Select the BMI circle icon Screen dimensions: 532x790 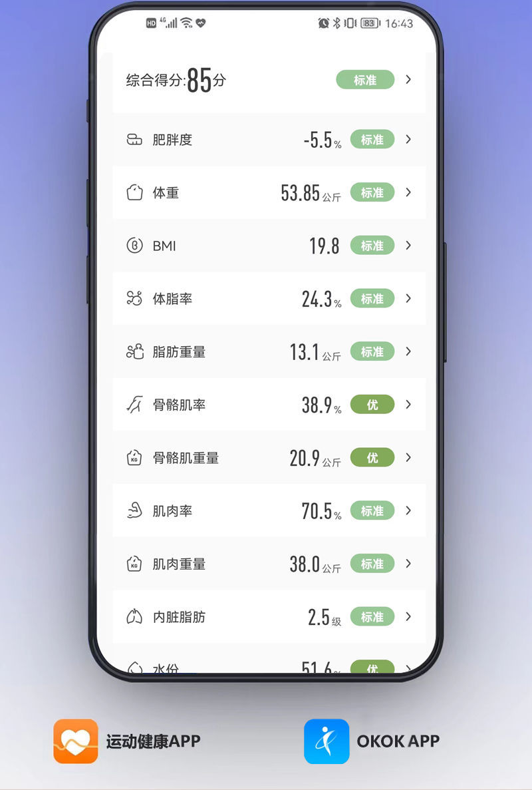(134, 246)
